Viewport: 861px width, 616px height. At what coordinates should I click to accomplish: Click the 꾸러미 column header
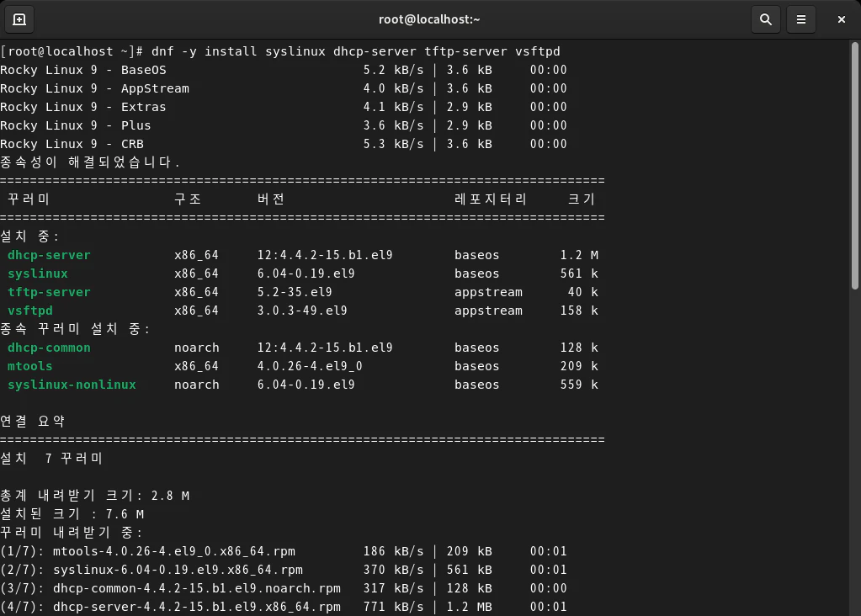click(x=29, y=199)
